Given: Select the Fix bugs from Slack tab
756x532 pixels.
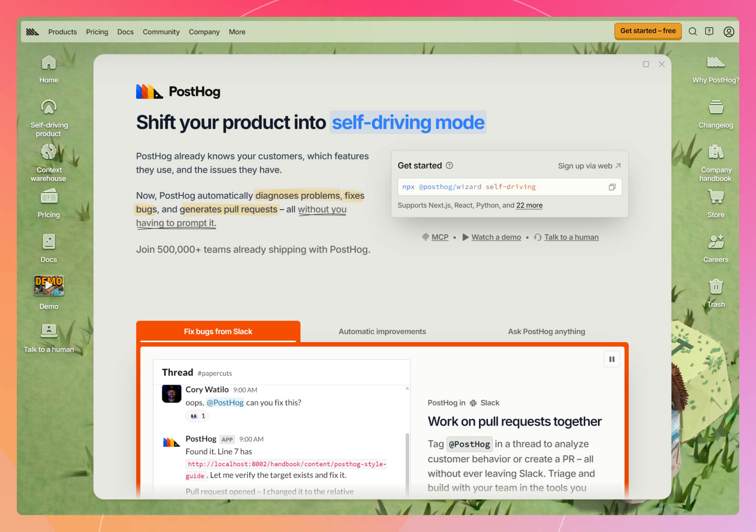Looking at the screenshot, I should click(218, 331).
